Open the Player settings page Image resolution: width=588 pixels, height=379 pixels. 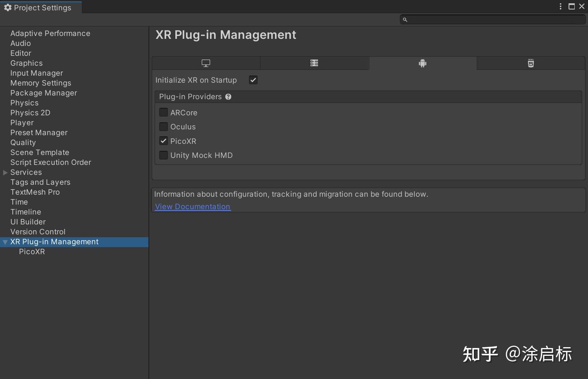pyautogui.click(x=22, y=123)
